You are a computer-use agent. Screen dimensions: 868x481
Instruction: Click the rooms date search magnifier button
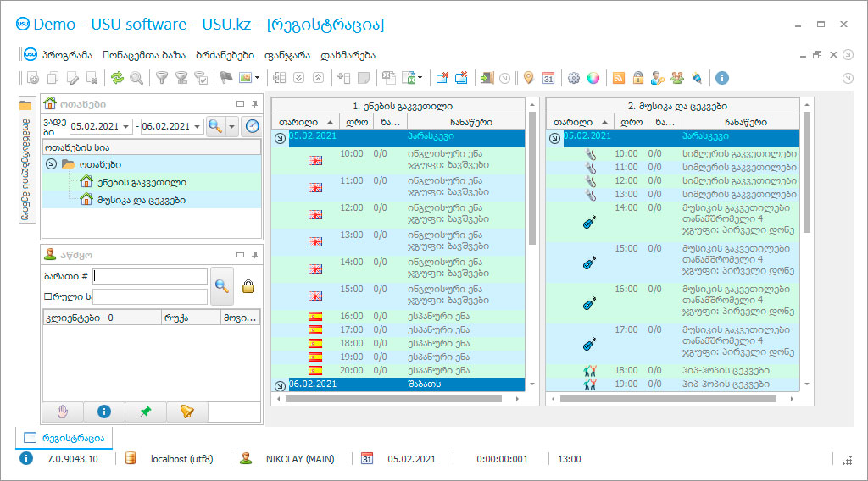click(215, 127)
